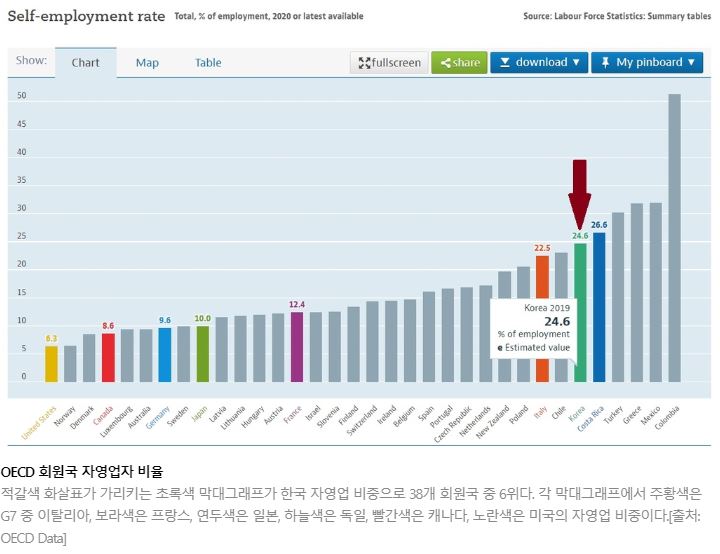This screenshot has height=554, width=720.
Task: Click the download arrow icon
Action: pos(505,62)
